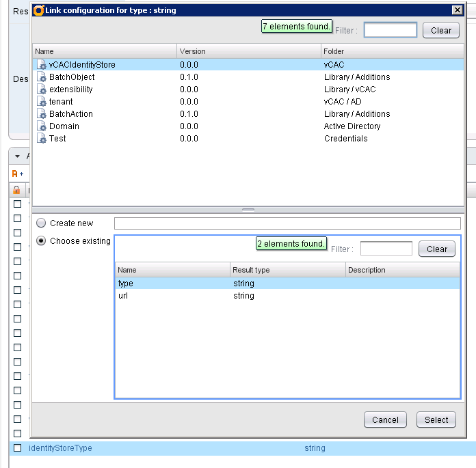Image resolution: width=476 pixels, height=468 pixels.
Task: Select the Test configuration row
Action: (x=248, y=138)
